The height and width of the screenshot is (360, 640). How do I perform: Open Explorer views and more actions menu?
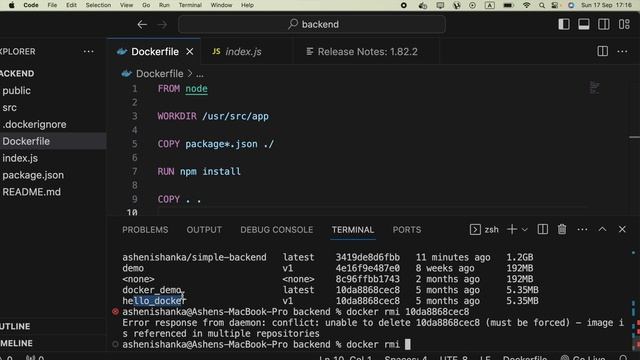pyautogui.click(x=88, y=51)
